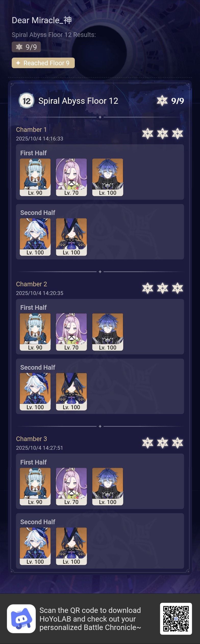The image size is (200, 644).
Task: Select Chamber 1 Second Half white-haired character
Action: pos(35,237)
